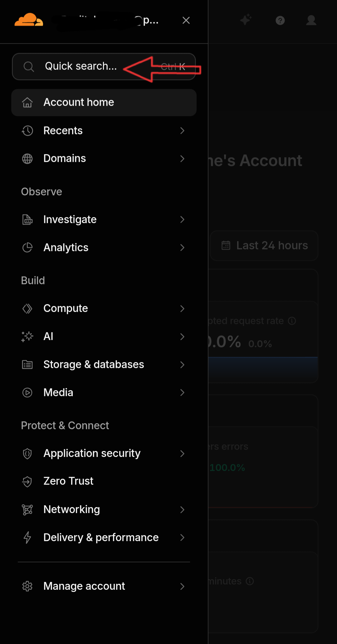Click the Zero Trust icon

[x=27, y=481]
